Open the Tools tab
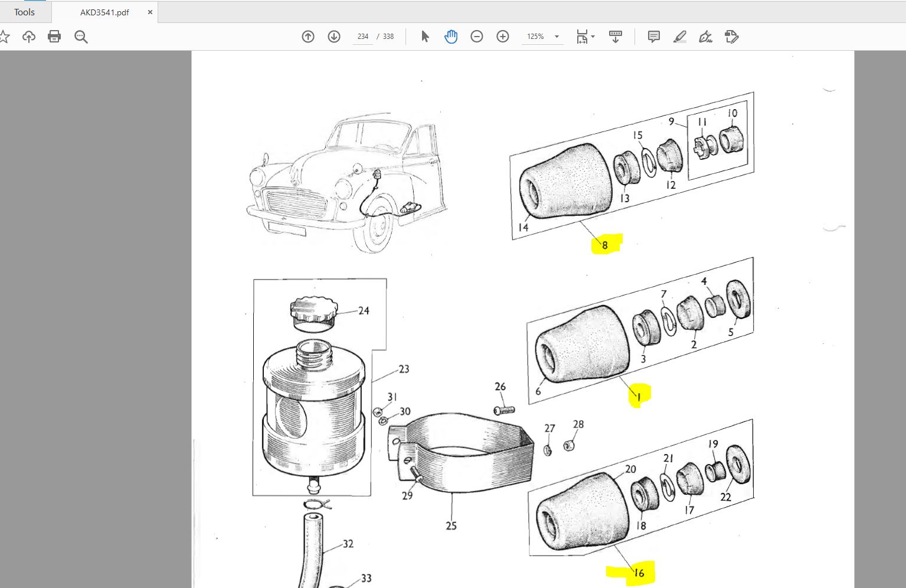906x588 pixels. (x=24, y=12)
